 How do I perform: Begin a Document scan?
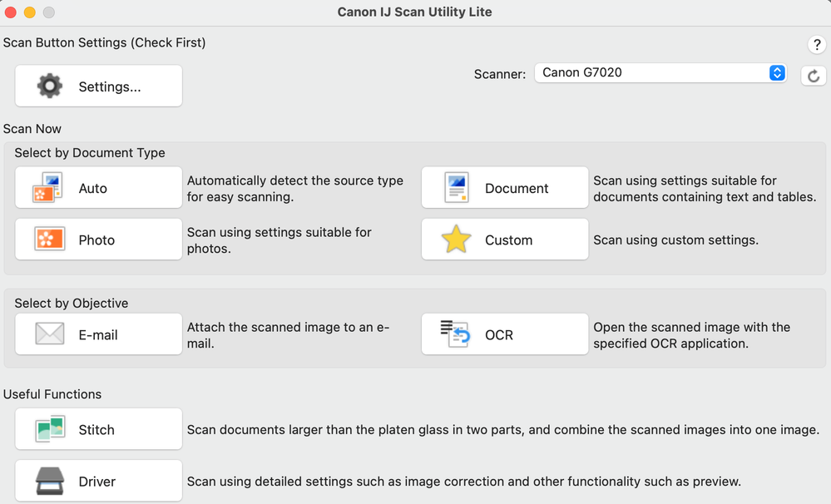[x=504, y=187]
